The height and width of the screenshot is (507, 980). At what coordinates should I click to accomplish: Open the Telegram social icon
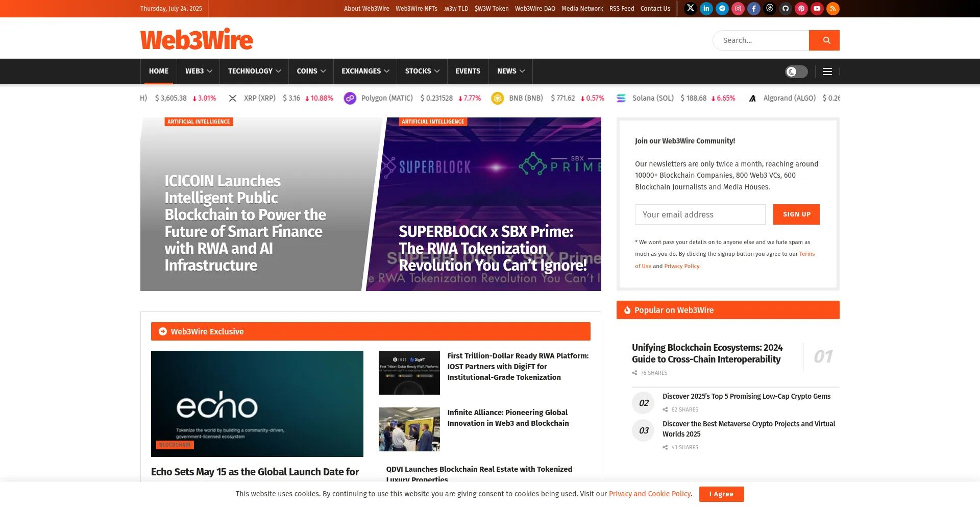[x=722, y=8]
